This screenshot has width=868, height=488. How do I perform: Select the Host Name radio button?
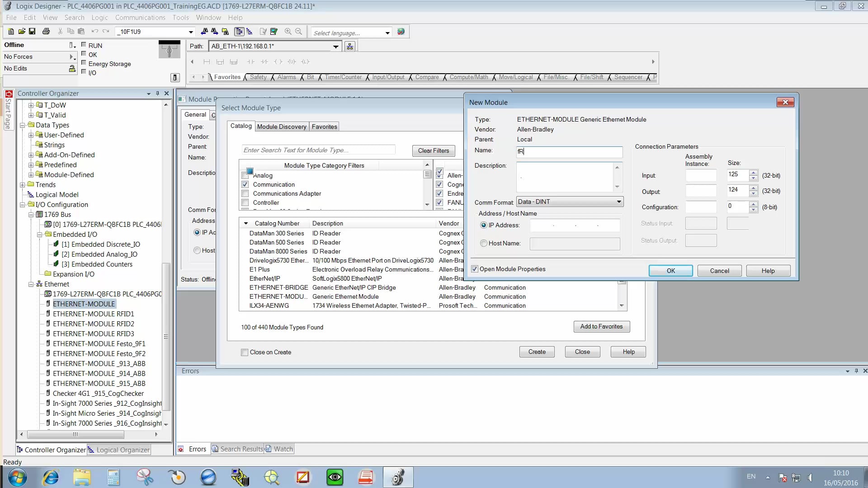point(483,243)
